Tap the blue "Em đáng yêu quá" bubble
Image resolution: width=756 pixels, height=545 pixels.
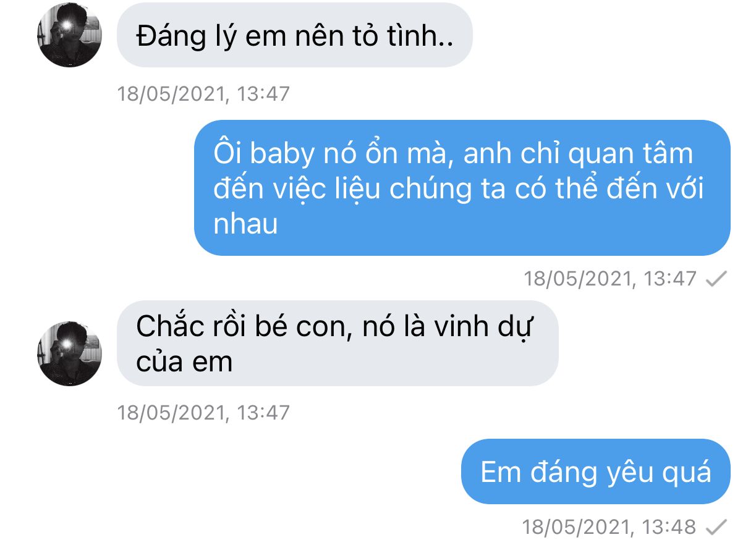tap(596, 472)
